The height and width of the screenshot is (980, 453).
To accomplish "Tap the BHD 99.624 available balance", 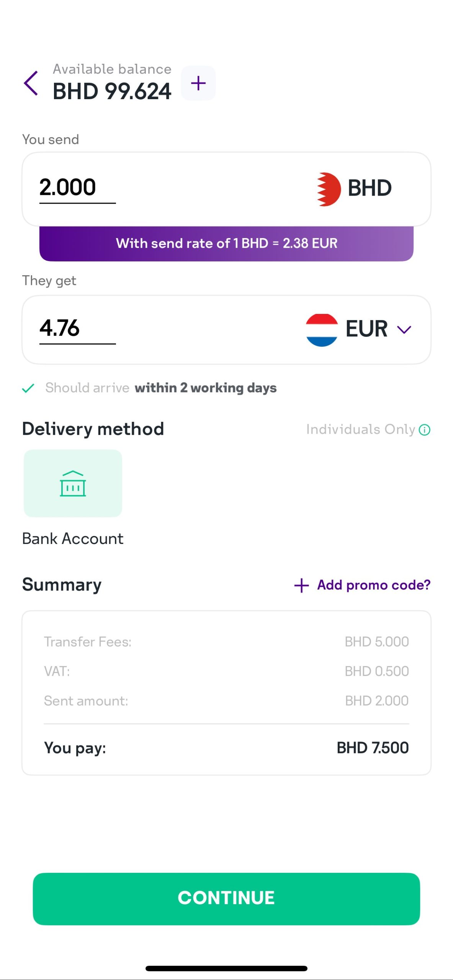I will coord(112,91).
